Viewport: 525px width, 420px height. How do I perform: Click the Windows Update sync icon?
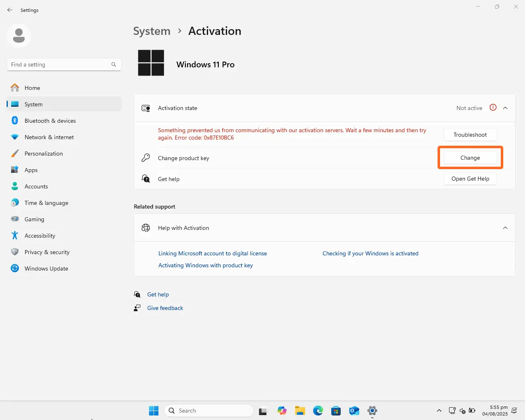(15, 269)
